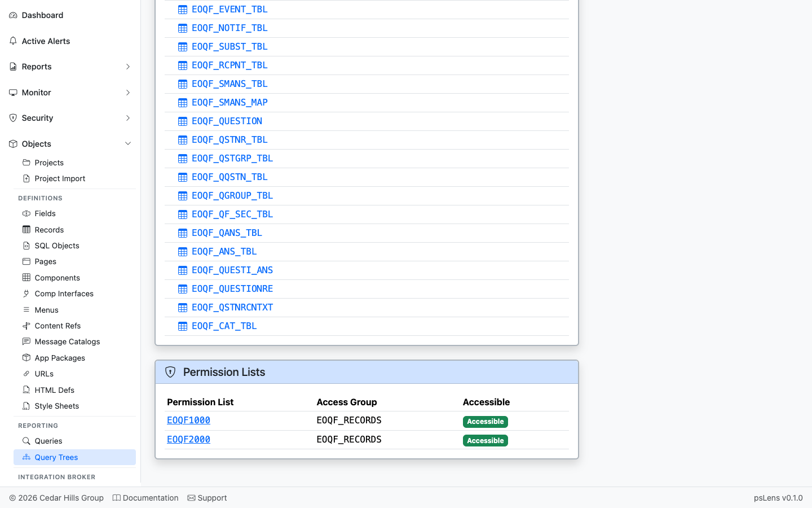Viewport: 812px width, 508px height.
Task: Click the URLs link icon
Action: 27,374
